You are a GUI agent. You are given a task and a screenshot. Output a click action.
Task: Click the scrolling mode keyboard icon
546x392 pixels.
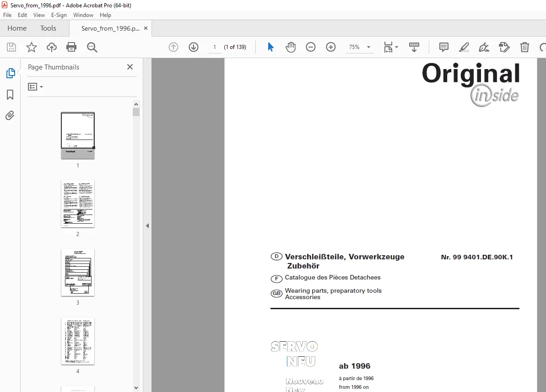point(414,47)
